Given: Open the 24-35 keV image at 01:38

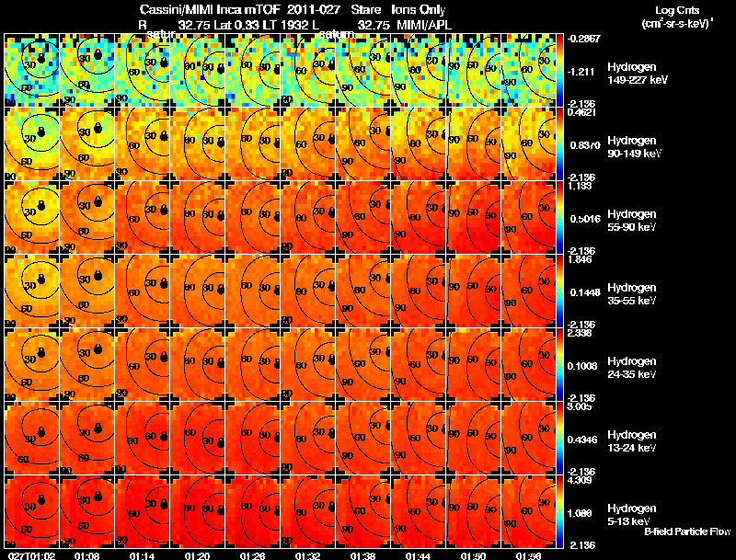Looking at the screenshot, I should (x=362, y=364).
